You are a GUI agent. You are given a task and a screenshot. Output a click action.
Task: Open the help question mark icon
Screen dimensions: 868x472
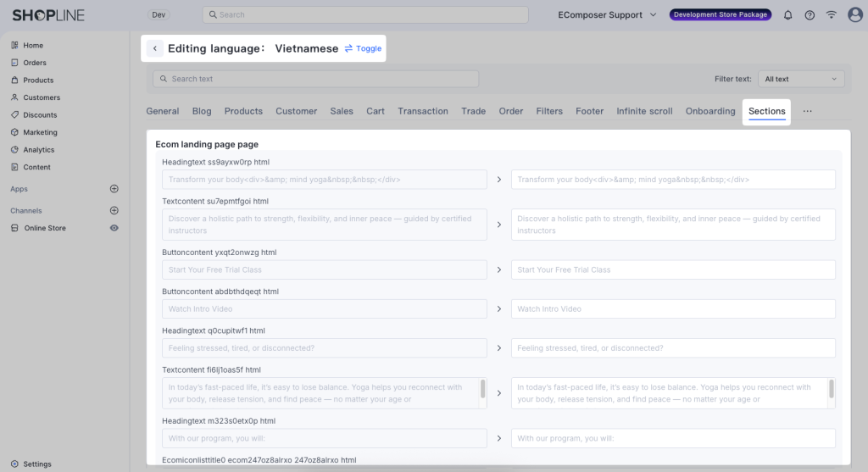pyautogui.click(x=810, y=15)
